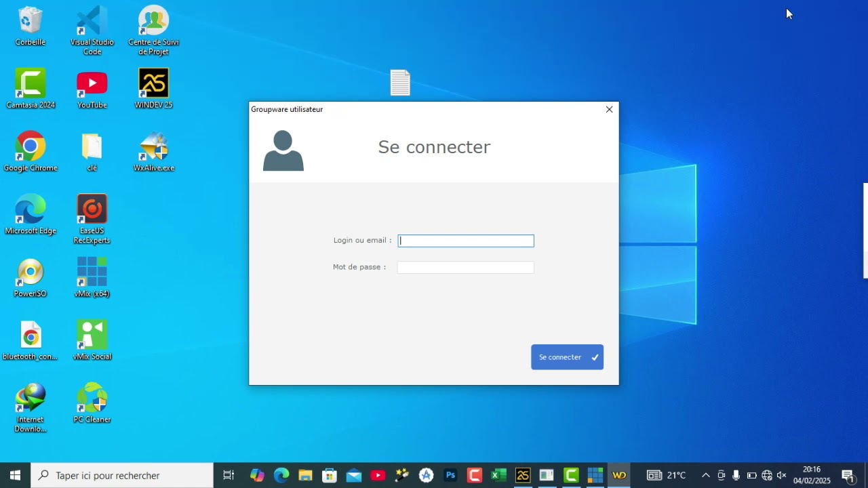The width and height of the screenshot is (868, 488).
Task: Click the Taper ici pour rechercher search box
Action: [x=122, y=475]
